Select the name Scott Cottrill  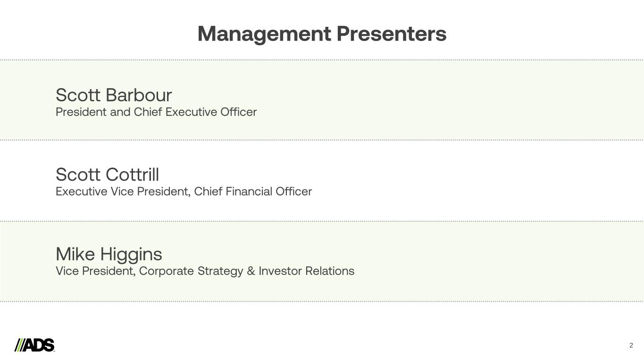[x=107, y=174]
